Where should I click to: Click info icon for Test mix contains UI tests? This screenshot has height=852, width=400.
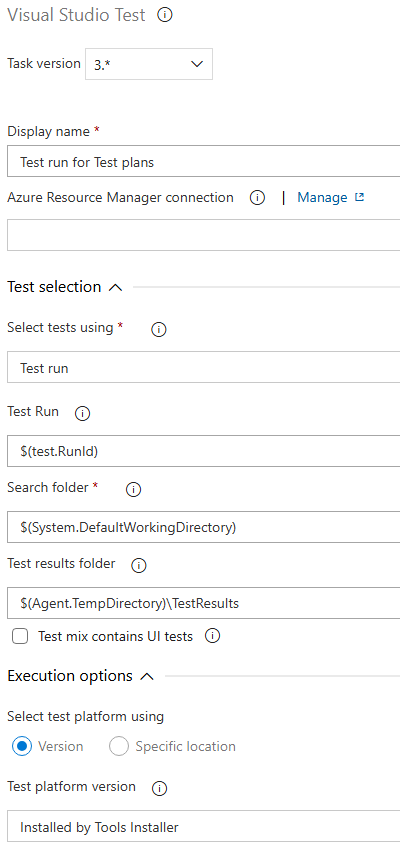pos(212,636)
